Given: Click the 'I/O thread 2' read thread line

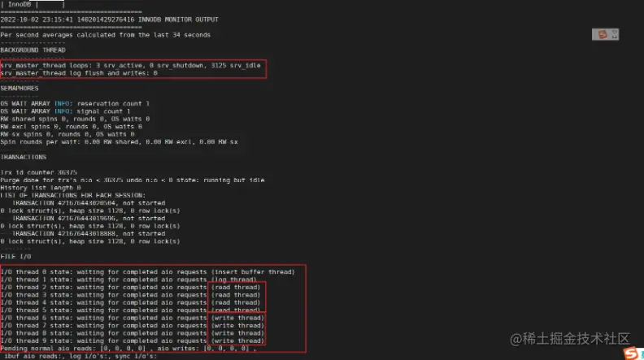Looking at the screenshot, I should pos(131,288).
